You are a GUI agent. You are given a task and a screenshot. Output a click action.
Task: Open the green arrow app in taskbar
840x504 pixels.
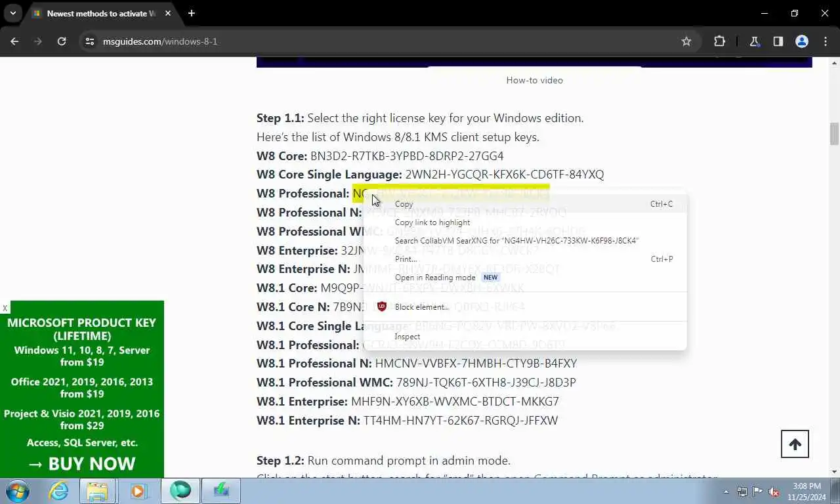click(x=221, y=490)
